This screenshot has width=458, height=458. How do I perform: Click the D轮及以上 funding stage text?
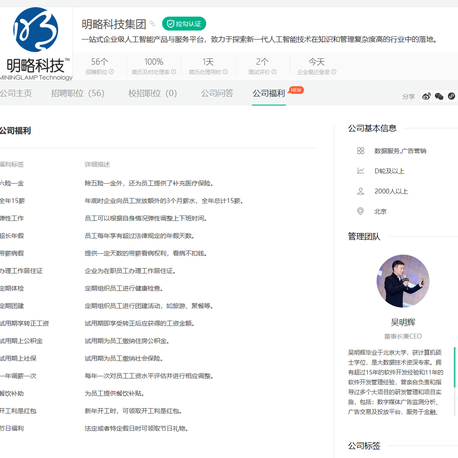389,171
